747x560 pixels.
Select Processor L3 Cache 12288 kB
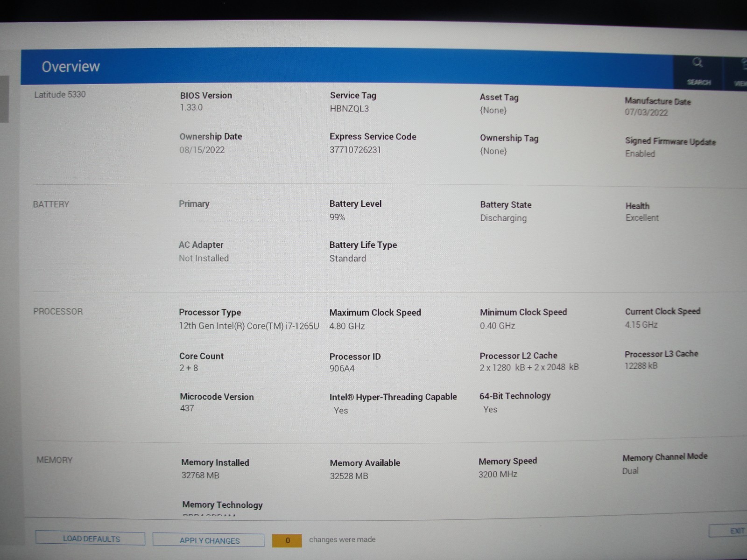[x=641, y=366]
